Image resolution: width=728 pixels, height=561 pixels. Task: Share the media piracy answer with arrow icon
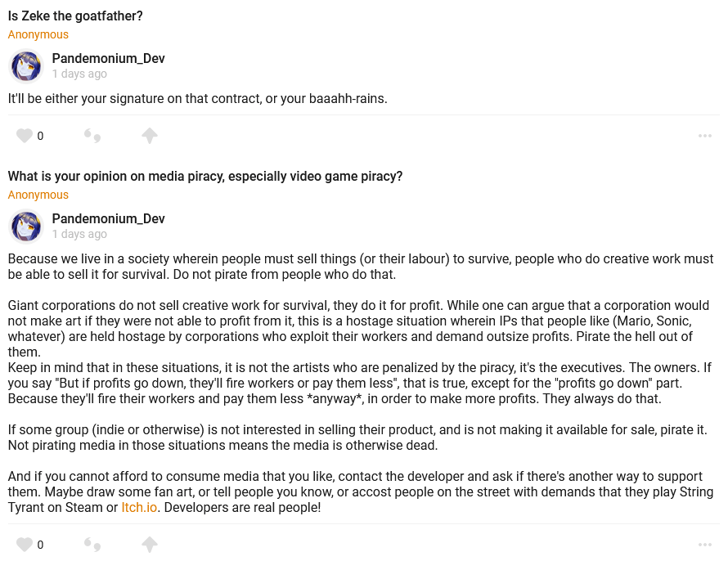[150, 544]
